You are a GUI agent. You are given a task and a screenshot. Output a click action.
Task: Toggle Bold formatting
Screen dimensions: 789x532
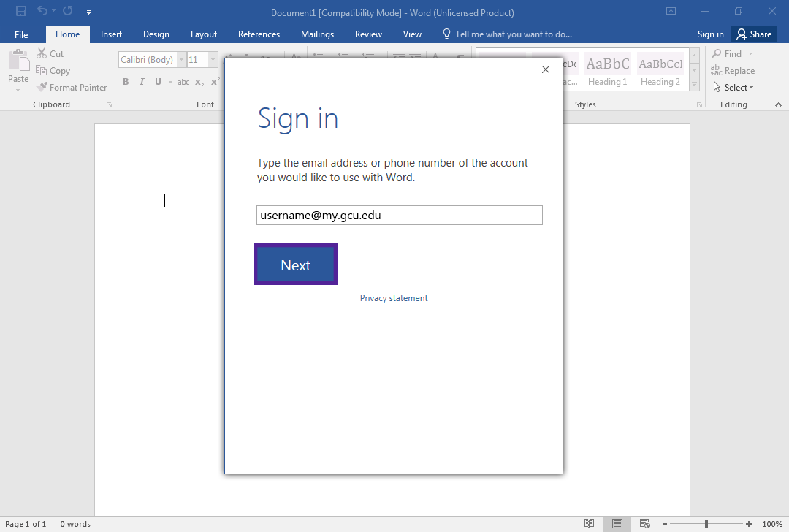(126, 82)
